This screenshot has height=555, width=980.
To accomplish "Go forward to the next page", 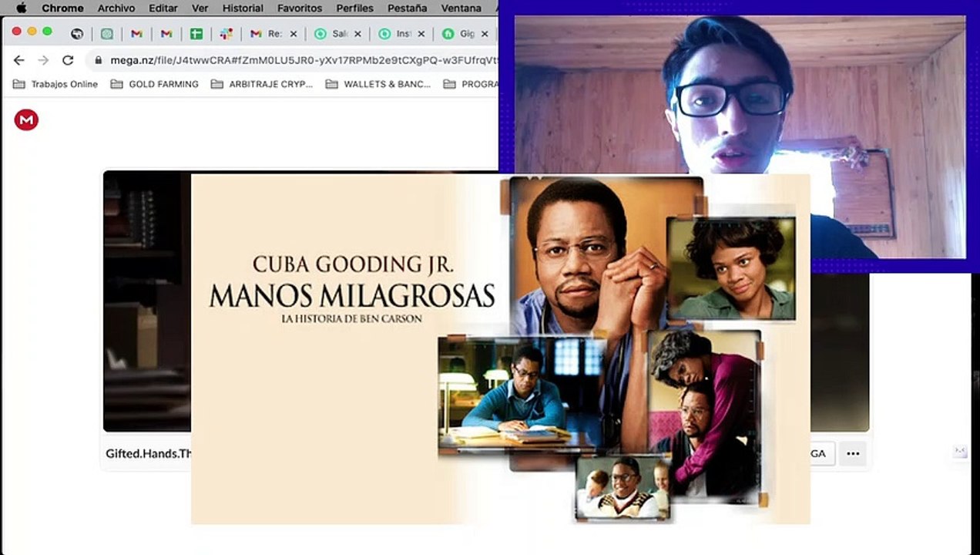I will (43, 59).
